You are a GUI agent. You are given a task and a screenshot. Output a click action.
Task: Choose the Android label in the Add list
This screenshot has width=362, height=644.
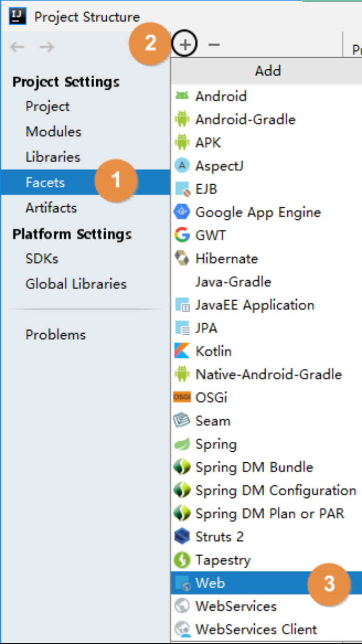pyautogui.click(x=221, y=96)
